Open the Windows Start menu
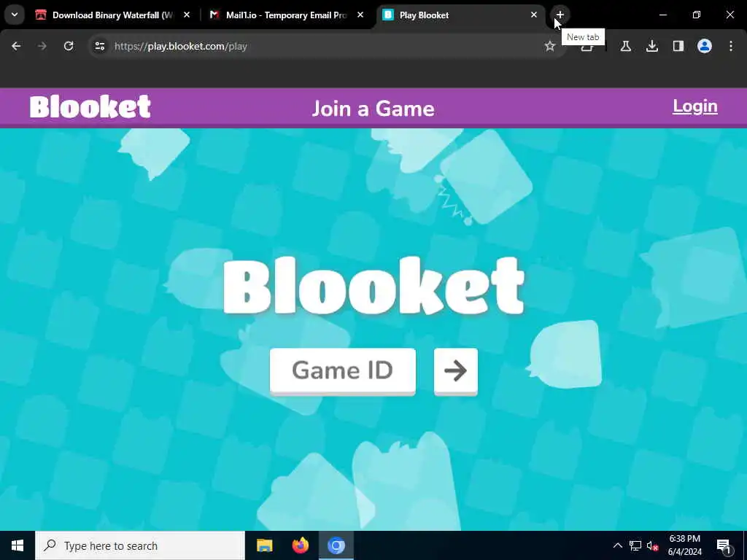 click(x=18, y=545)
